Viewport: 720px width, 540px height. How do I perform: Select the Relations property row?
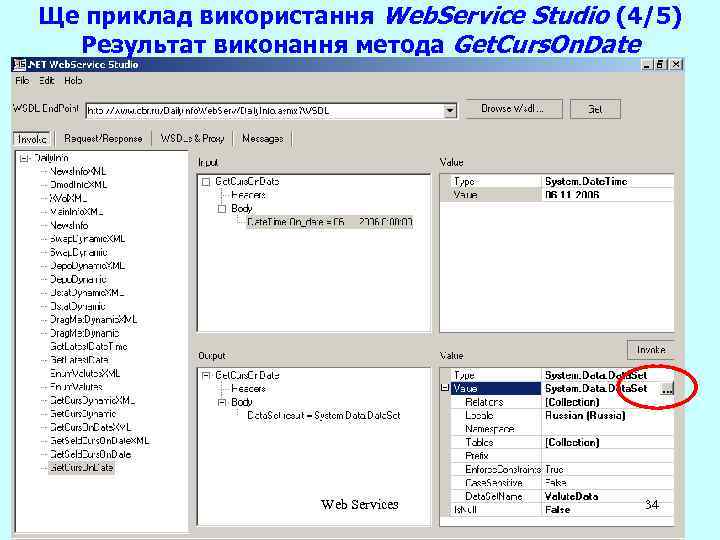[562, 402]
